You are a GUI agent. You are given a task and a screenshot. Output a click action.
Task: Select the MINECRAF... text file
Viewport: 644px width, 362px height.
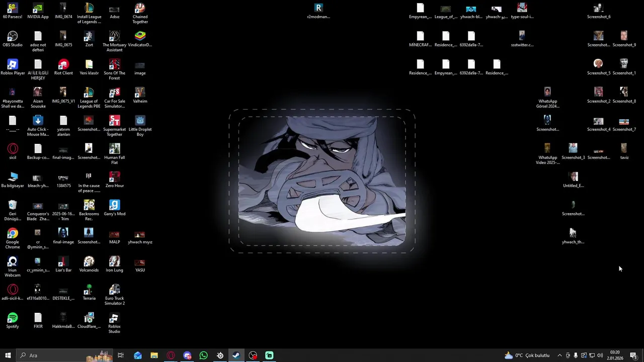[420, 39]
